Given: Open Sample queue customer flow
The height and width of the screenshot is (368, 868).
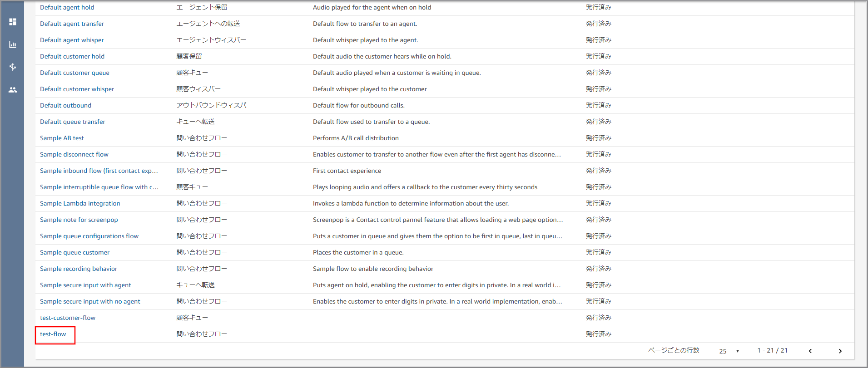Looking at the screenshot, I should pyautogui.click(x=74, y=253).
